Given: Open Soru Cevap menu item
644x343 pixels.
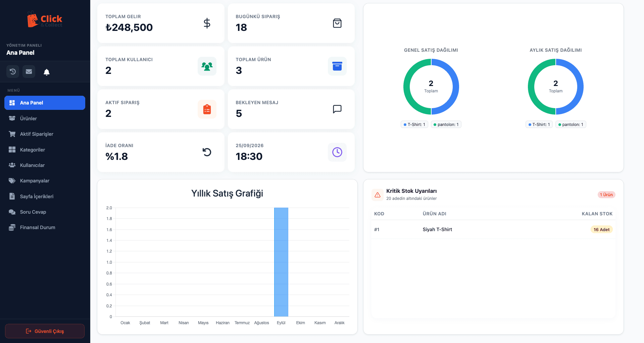Looking at the screenshot, I should [x=45, y=212].
